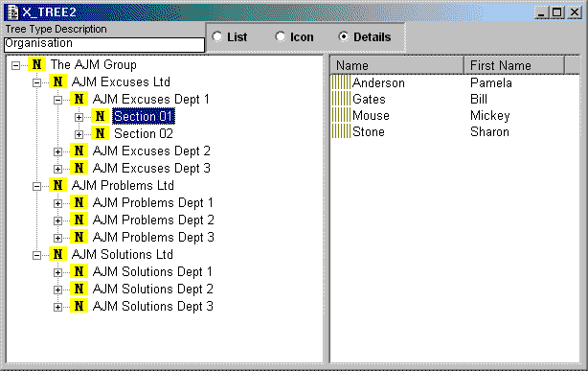Image resolution: width=588 pixels, height=371 pixels.
Task: Select the Details view radio button
Action: [343, 36]
